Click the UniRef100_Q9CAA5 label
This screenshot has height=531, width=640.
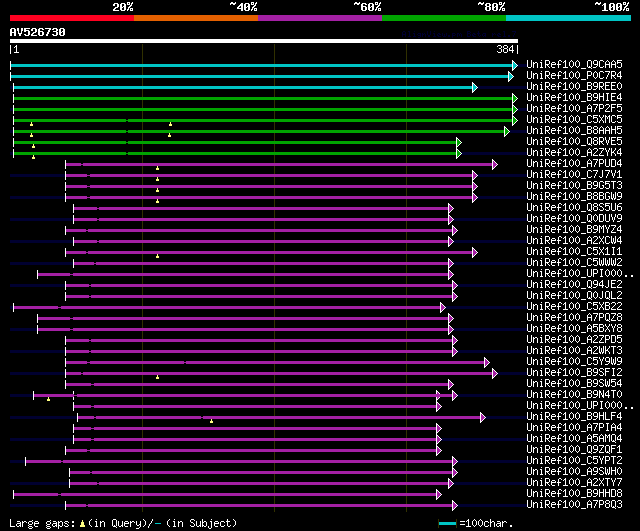click(x=574, y=64)
